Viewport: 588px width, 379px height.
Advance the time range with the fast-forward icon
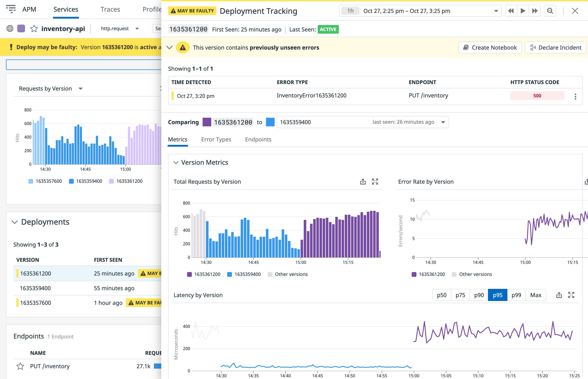tap(534, 11)
